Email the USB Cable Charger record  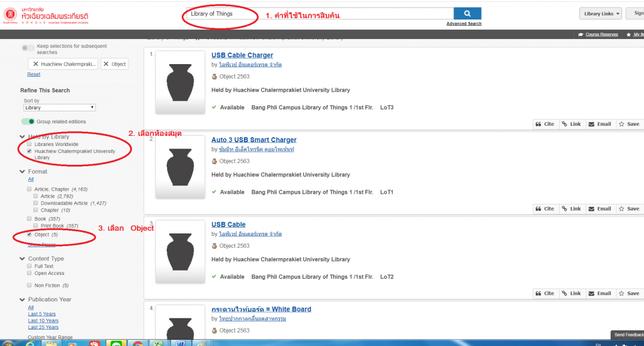click(599, 124)
